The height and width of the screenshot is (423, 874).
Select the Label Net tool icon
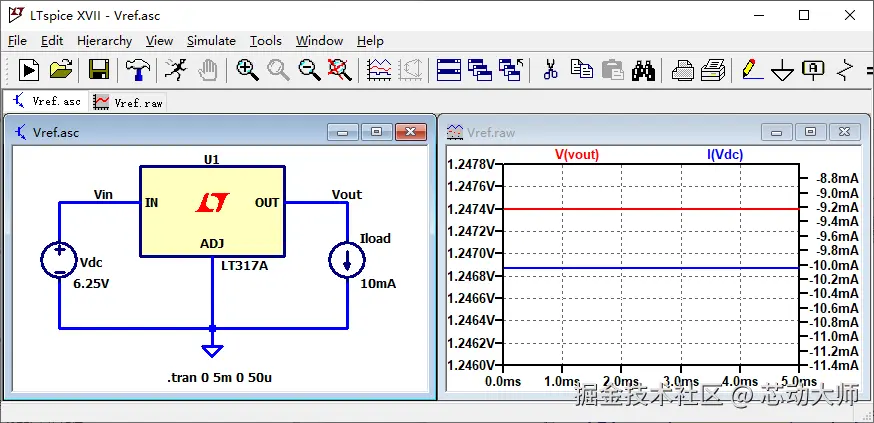tap(813, 70)
